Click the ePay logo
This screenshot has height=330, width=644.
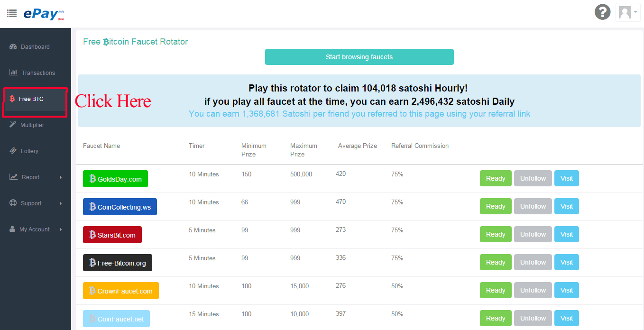44,14
